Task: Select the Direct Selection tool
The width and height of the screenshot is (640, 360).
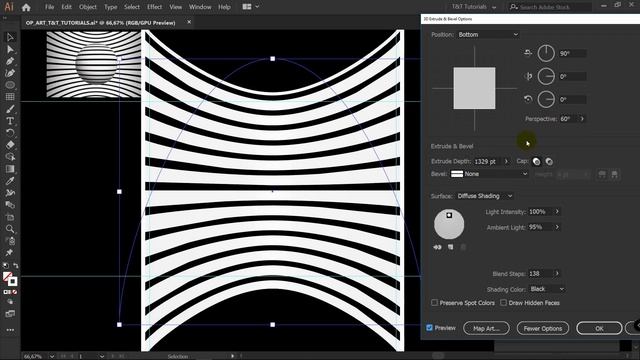Action: pos(10,49)
